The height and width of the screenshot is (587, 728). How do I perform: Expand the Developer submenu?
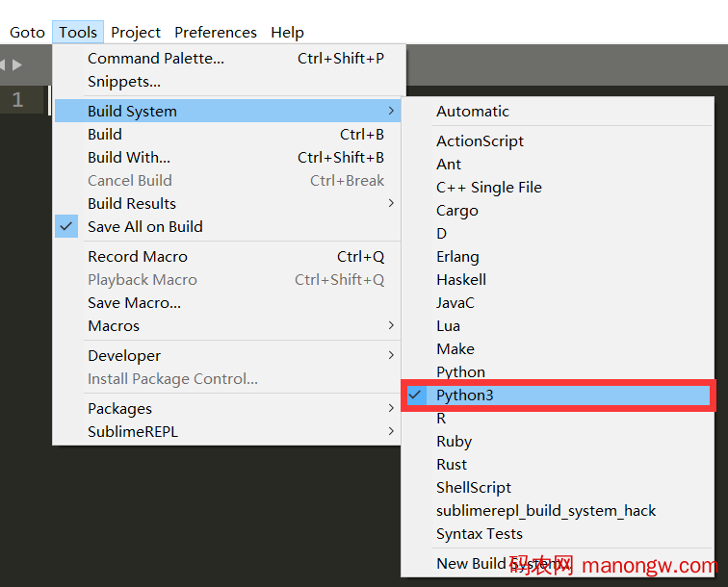pyautogui.click(x=124, y=356)
